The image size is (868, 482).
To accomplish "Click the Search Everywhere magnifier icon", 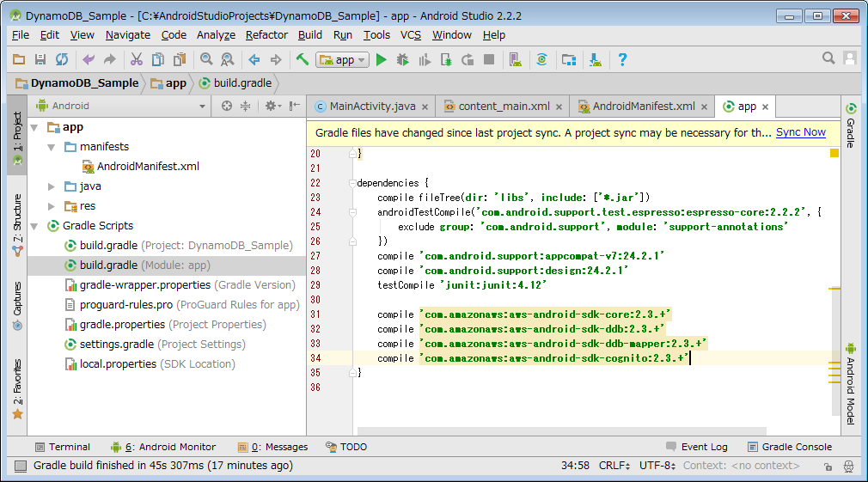I will 828,58.
